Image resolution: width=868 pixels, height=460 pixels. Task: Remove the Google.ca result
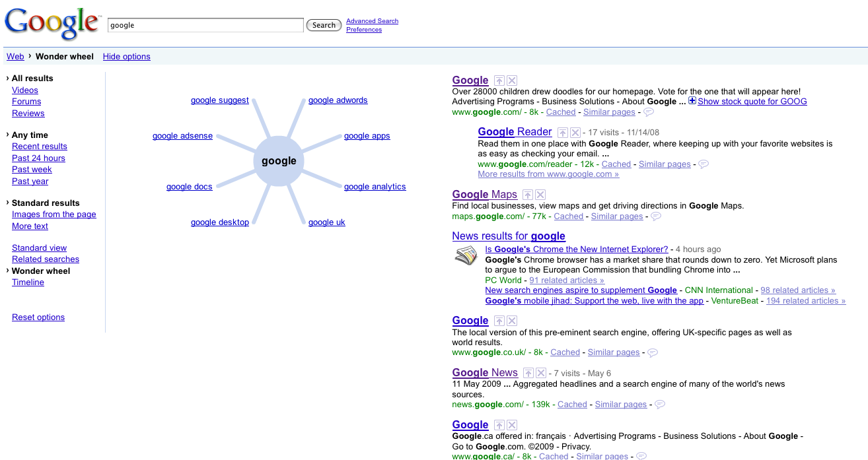coord(512,425)
